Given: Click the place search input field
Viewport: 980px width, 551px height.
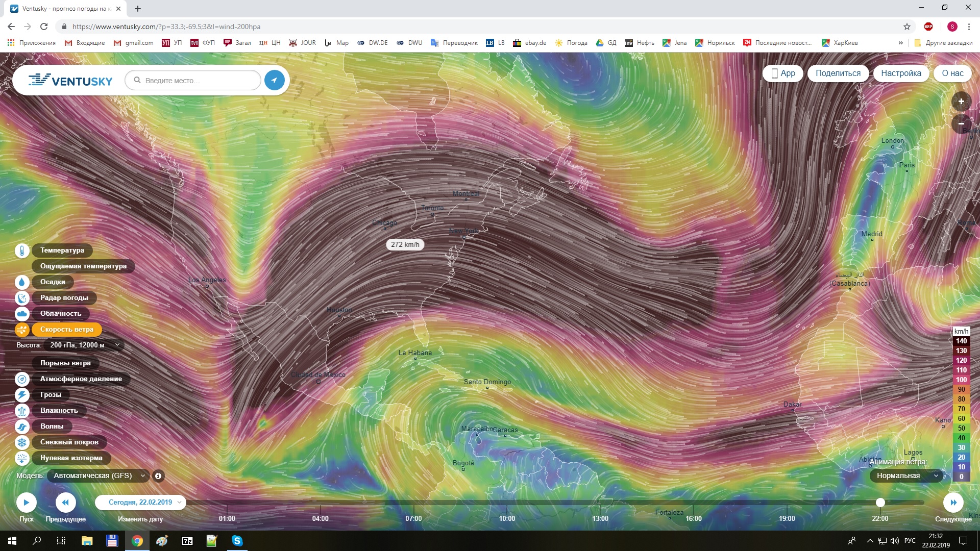Looking at the screenshot, I should (x=193, y=80).
